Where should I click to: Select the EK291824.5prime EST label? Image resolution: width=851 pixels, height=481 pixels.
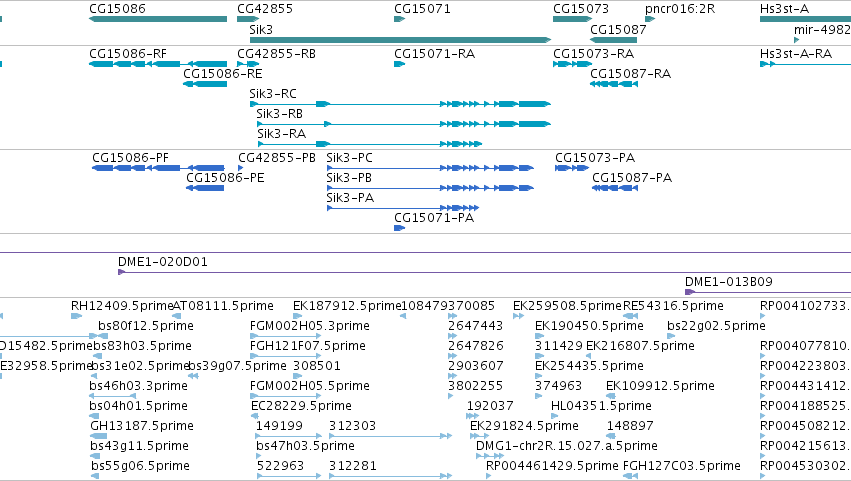click(524, 427)
